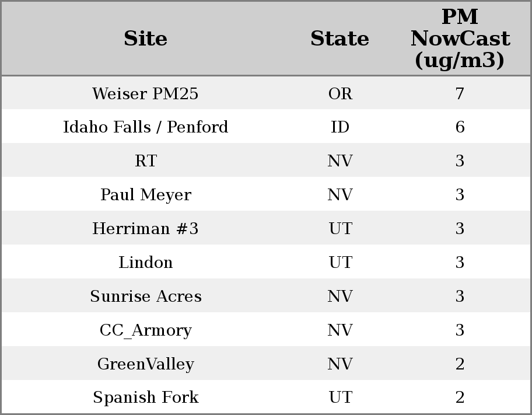Click the Paul Meyer site name
Image resolution: width=532 pixels, height=415 pixels.
[145, 195]
